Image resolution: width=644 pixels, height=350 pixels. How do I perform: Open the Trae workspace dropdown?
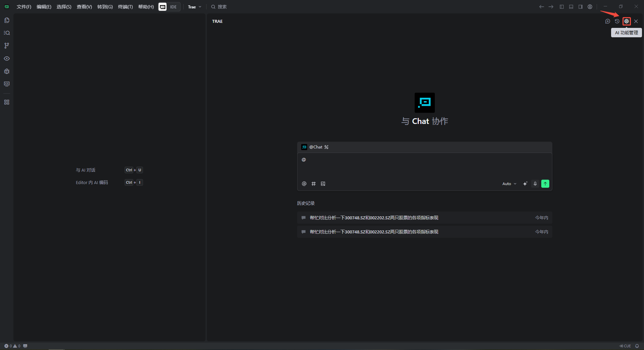(194, 7)
